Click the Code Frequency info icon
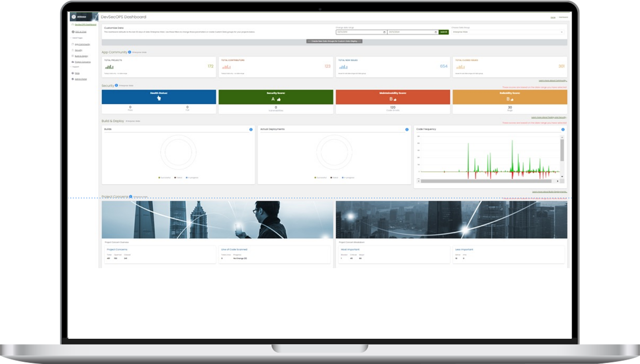Image resolution: width=640 pixels, height=364 pixels. pyautogui.click(x=563, y=129)
